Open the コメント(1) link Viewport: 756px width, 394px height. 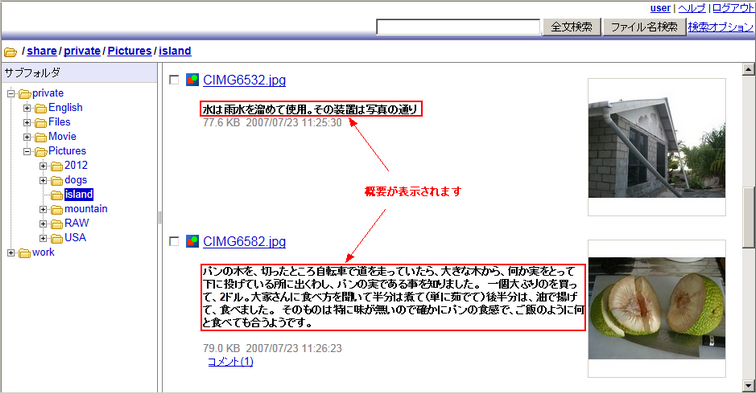click(230, 362)
